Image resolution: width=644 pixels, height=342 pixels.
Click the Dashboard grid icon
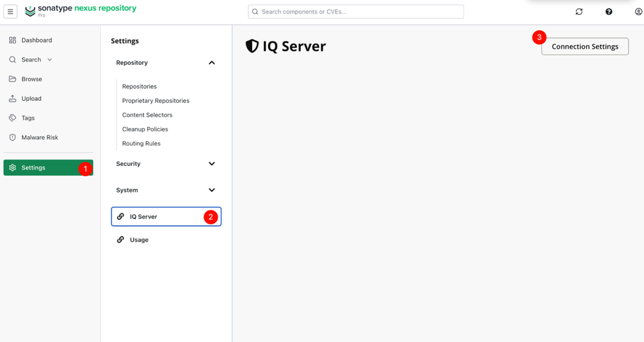[12, 40]
